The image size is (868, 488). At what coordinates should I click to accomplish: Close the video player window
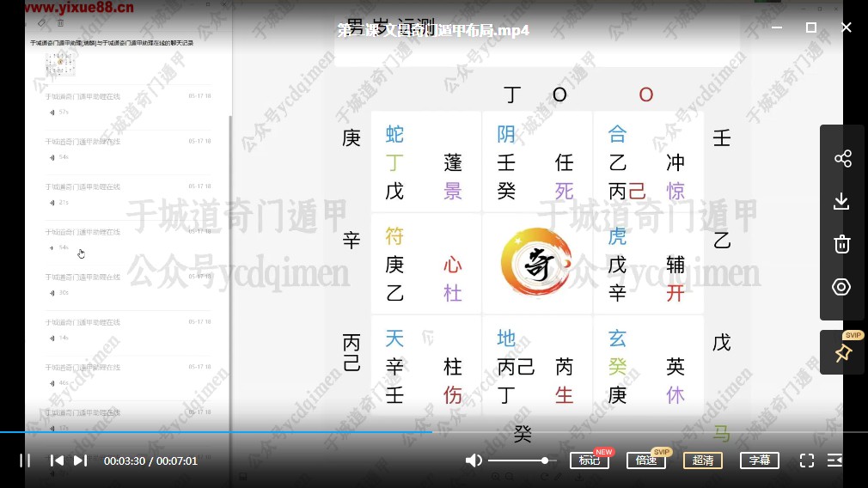tap(847, 27)
